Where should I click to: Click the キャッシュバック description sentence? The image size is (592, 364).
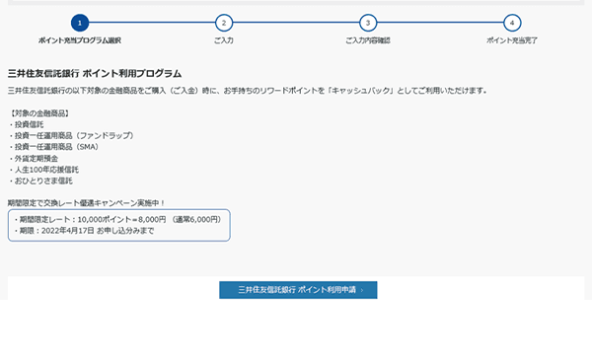pos(248,91)
